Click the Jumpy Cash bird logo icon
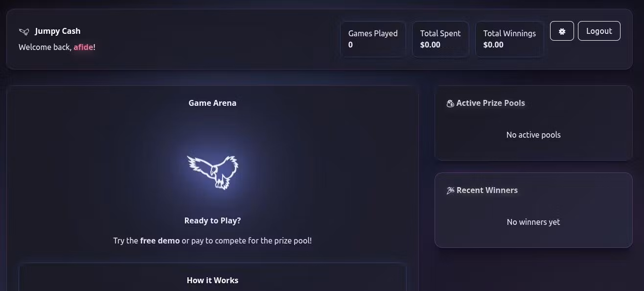 [x=24, y=31]
